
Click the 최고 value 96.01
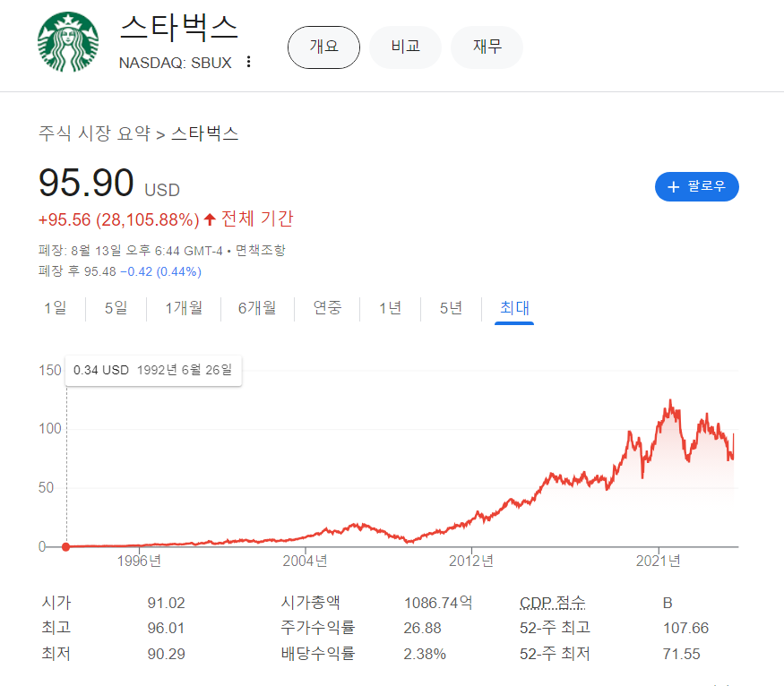(x=166, y=628)
